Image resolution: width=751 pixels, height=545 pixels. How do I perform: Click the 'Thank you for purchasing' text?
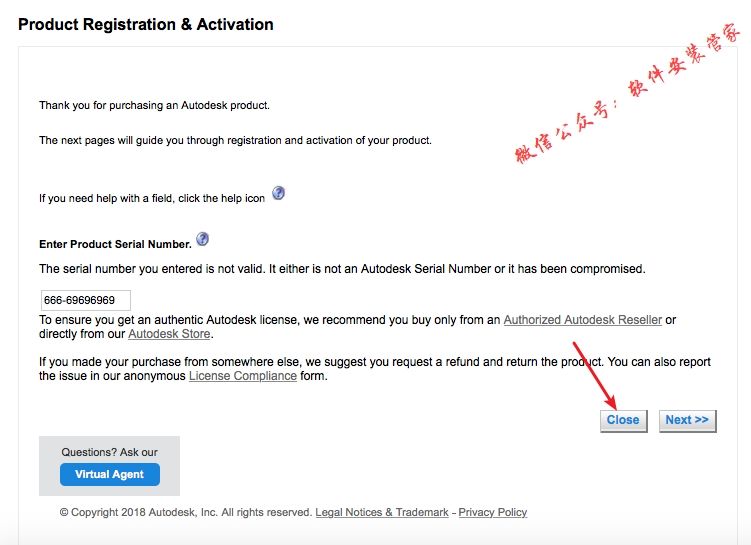point(154,105)
